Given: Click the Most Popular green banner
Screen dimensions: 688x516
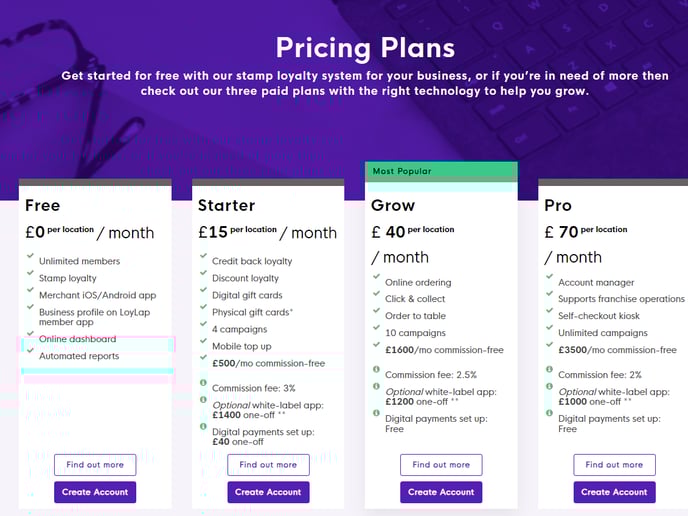Looking at the screenshot, I should (x=441, y=172).
